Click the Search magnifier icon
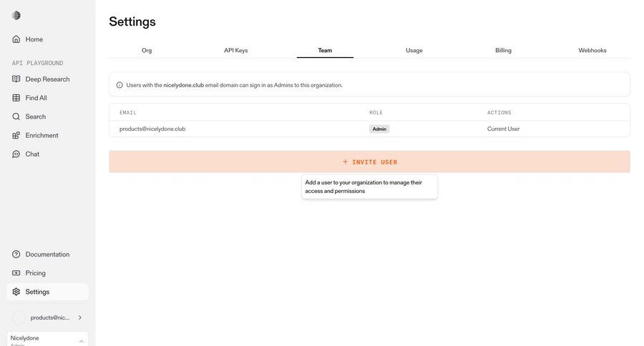Screen dimensions: 644x346 pos(16,117)
